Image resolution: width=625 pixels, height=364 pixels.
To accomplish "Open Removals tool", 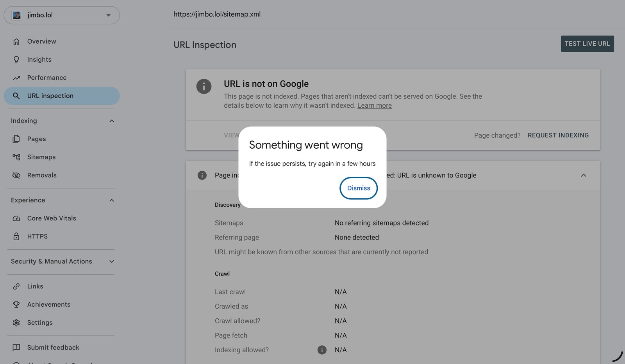I will click(x=62, y=175).
